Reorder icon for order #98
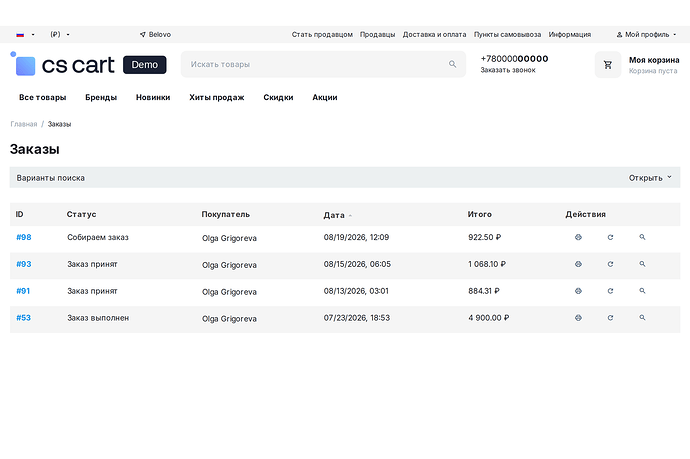Viewport: 690px width, 459px height. [x=610, y=237]
